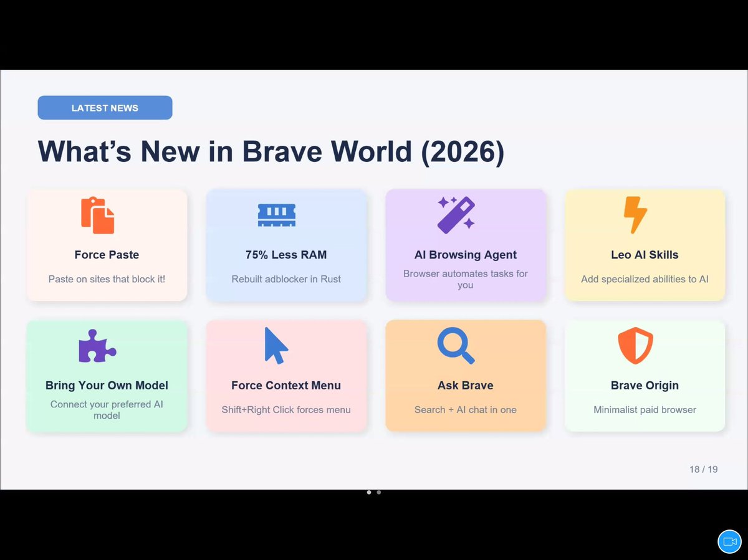748x560 pixels.
Task: Click "Minimalist paid browser" text
Action: tap(645, 410)
